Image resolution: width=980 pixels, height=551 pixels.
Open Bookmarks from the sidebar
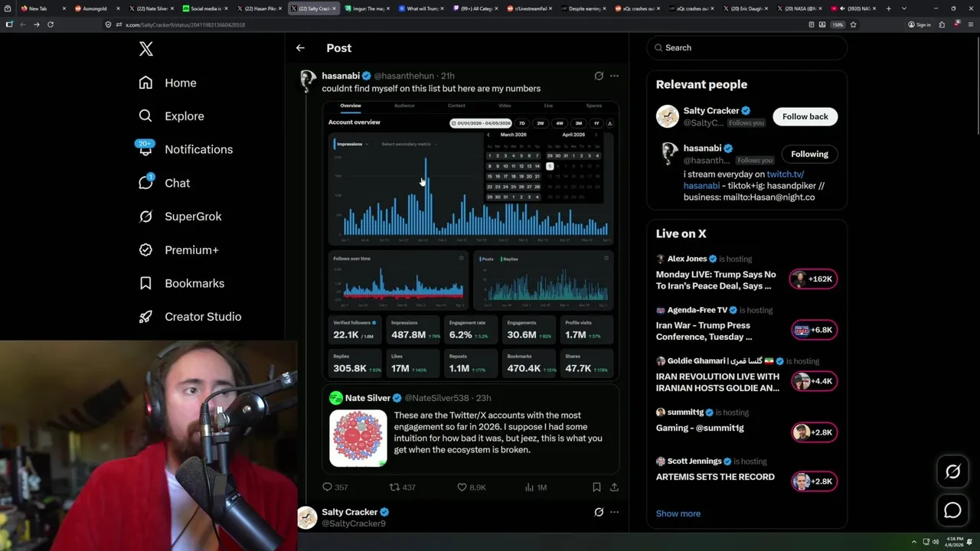click(181, 283)
